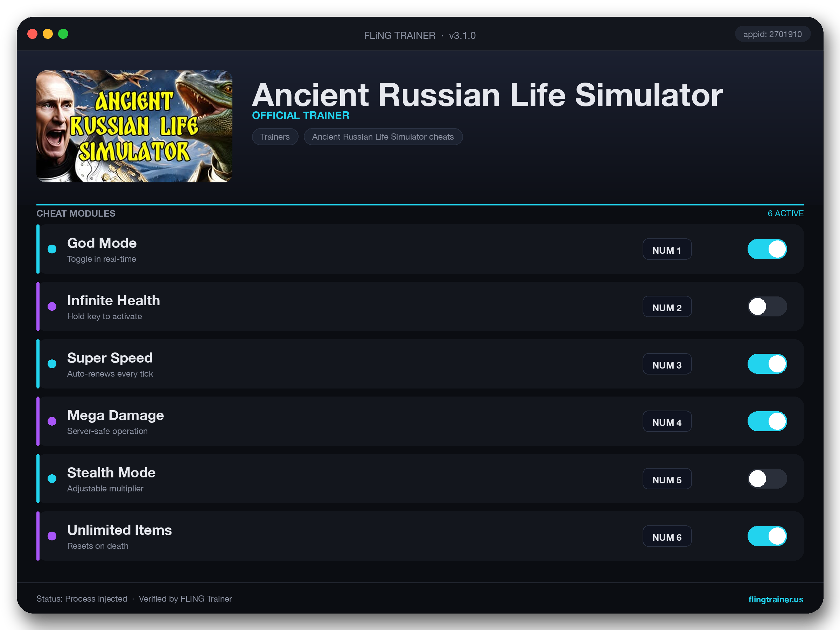840x630 pixels.
Task: Click the 'Adjustable multiplier' description
Action: 105,488
